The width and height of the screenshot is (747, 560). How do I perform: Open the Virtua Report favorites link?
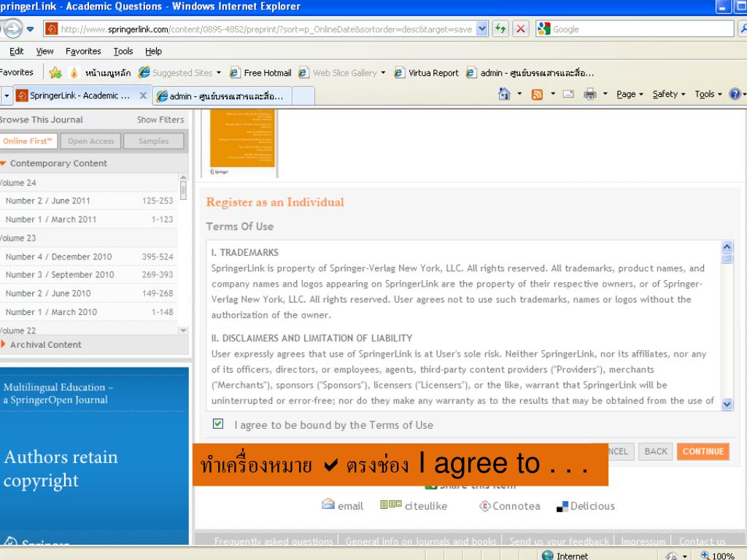point(426,73)
